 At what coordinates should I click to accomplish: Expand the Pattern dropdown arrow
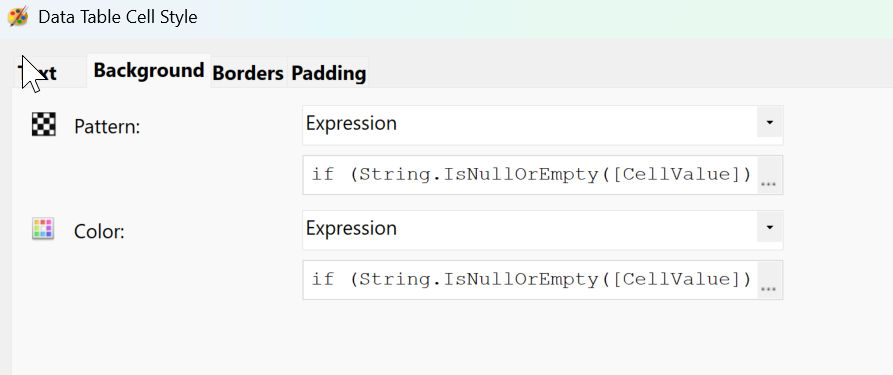pos(769,123)
